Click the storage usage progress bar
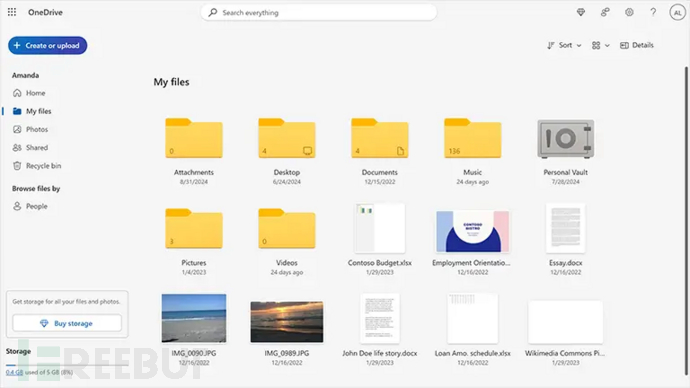 tap(67, 365)
